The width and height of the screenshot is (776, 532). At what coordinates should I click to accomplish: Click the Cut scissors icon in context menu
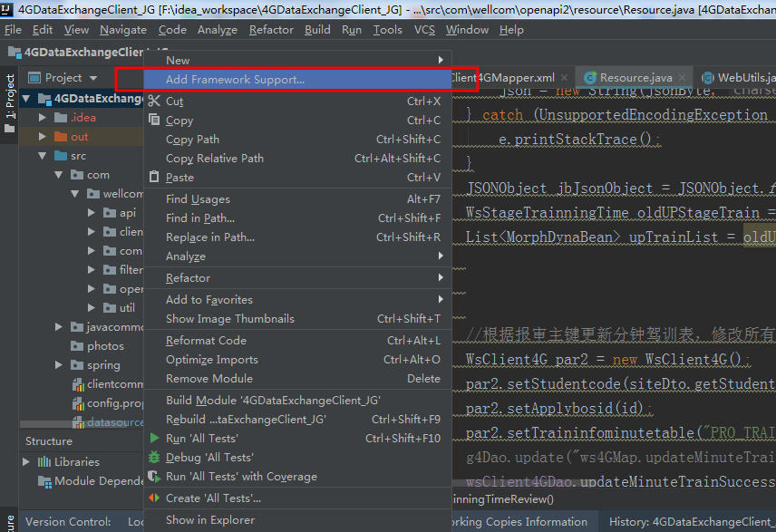(154, 101)
